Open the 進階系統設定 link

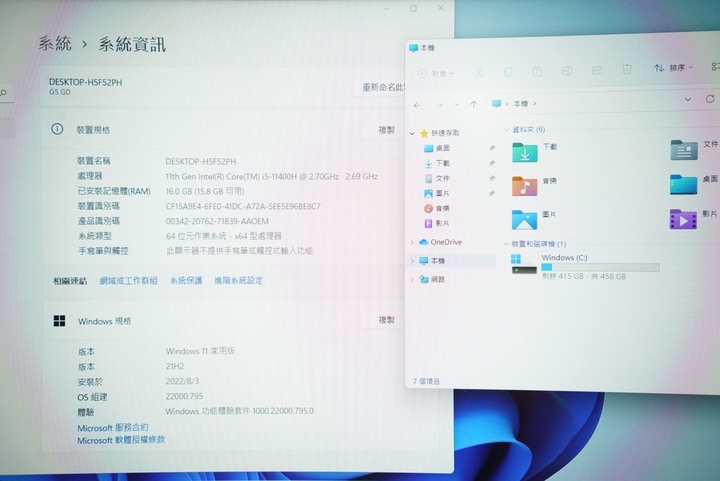coord(238,280)
